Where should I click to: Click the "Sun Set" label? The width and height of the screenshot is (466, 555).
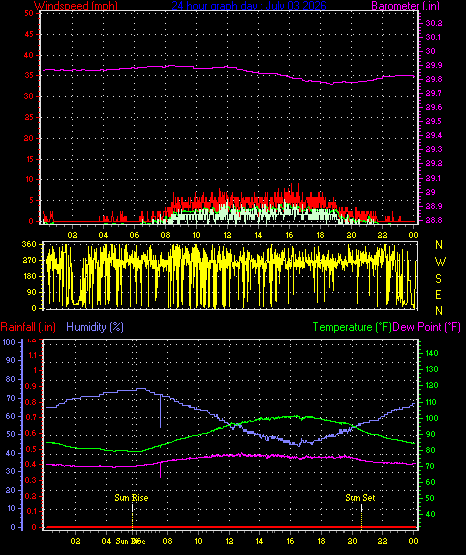tap(360, 498)
